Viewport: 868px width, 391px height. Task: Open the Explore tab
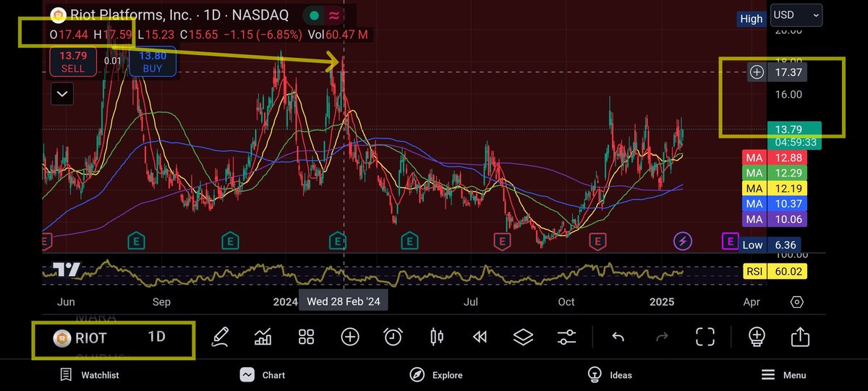[x=436, y=374]
